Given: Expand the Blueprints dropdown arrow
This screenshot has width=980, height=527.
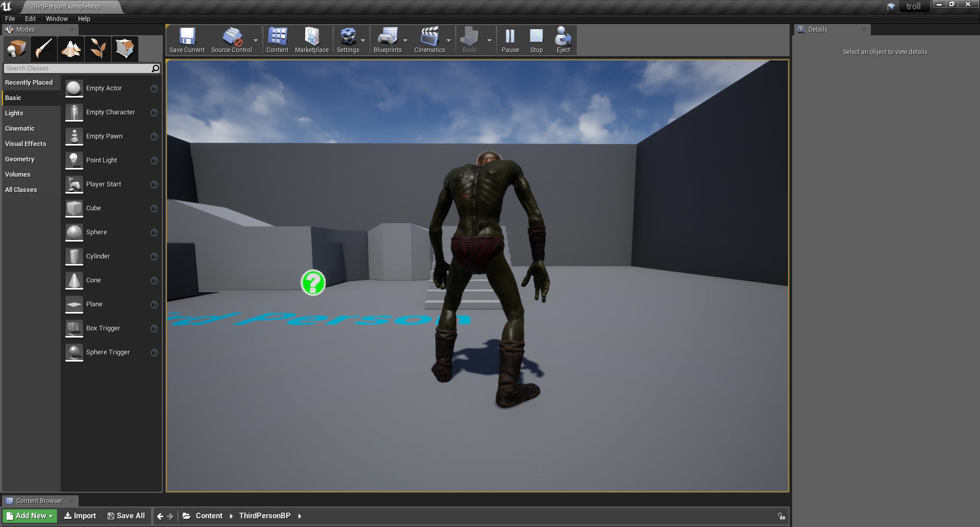Looking at the screenshot, I should pos(405,40).
